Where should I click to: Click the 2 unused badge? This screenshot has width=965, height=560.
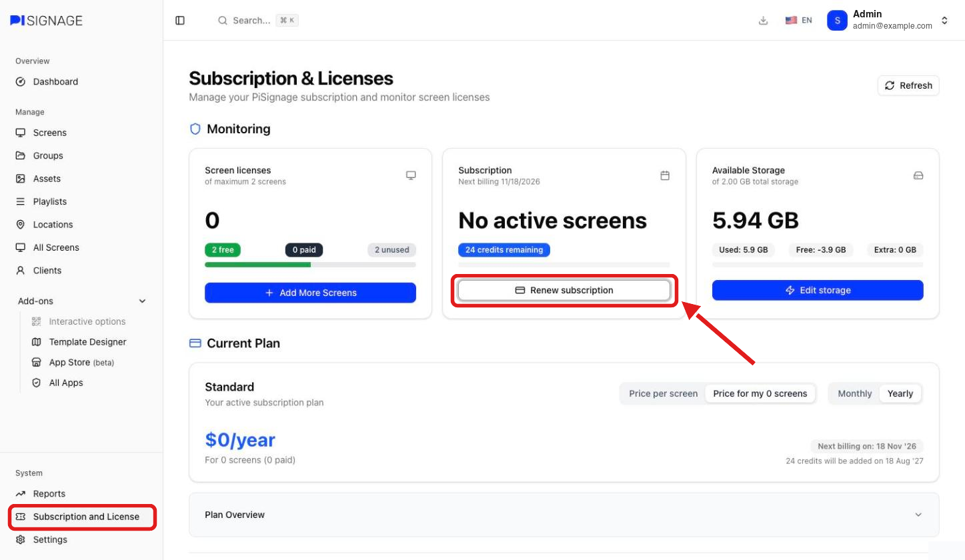pyautogui.click(x=392, y=250)
